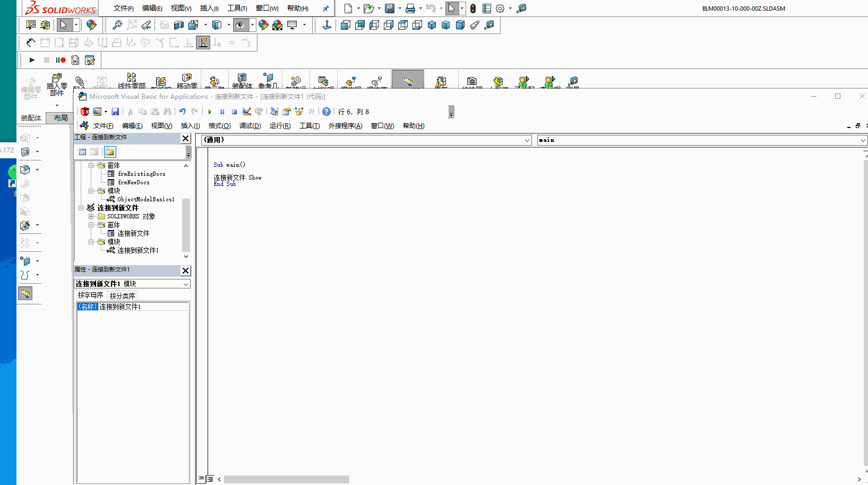
Task: Pause macro execution with the Break button
Action: coord(222,112)
